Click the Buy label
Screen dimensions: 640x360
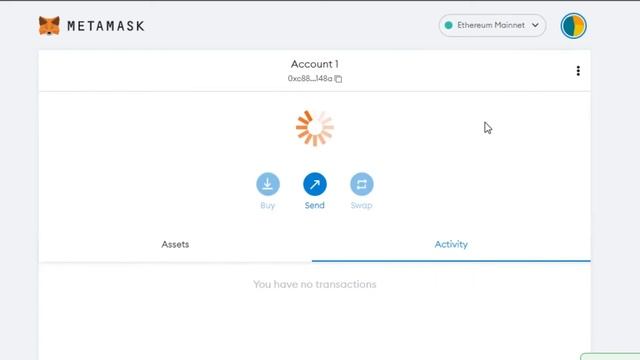pos(268,205)
